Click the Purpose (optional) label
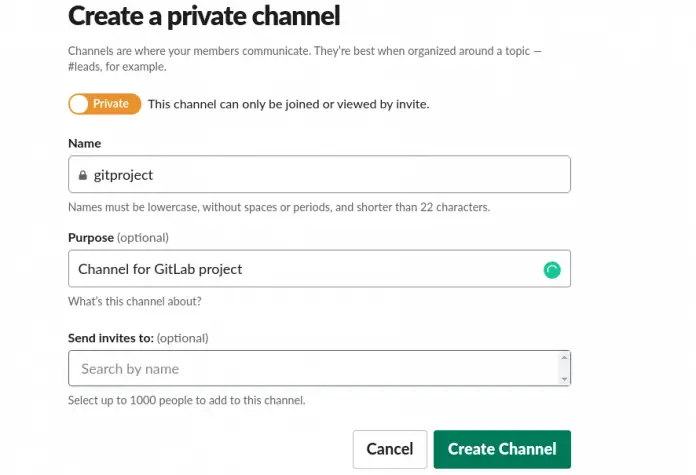 [x=118, y=238]
